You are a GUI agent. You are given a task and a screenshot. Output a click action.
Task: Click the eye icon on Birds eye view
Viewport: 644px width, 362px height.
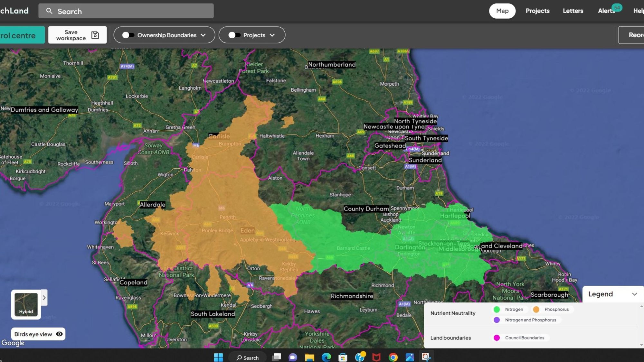[x=59, y=334]
